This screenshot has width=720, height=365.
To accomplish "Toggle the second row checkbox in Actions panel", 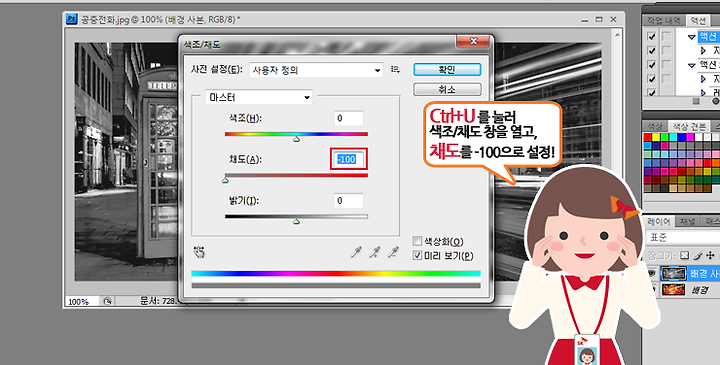I will pos(651,51).
